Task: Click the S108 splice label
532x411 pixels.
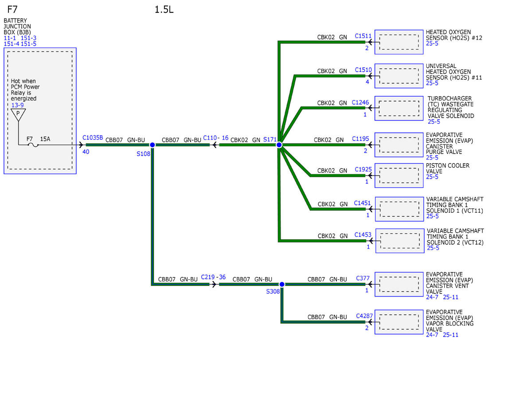Action: [143, 154]
